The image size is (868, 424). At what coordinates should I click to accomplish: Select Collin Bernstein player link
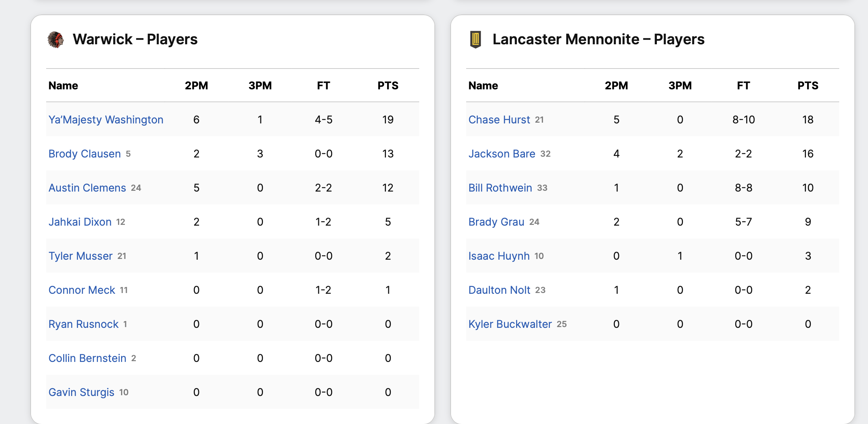click(x=87, y=358)
